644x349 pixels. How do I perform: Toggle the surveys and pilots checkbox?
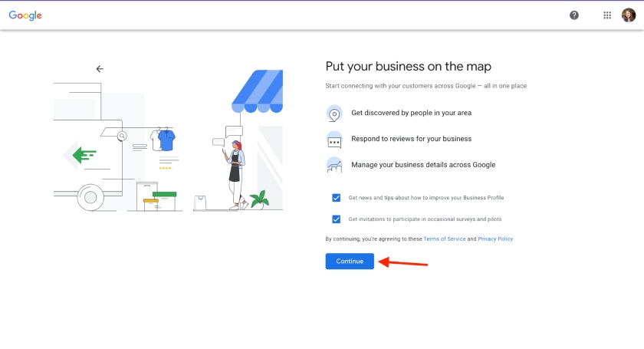(x=337, y=219)
